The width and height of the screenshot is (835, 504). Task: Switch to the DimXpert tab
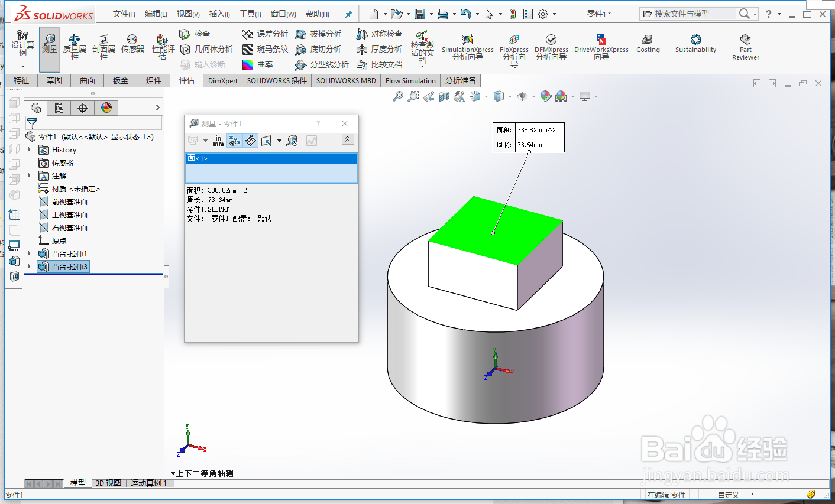click(223, 81)
